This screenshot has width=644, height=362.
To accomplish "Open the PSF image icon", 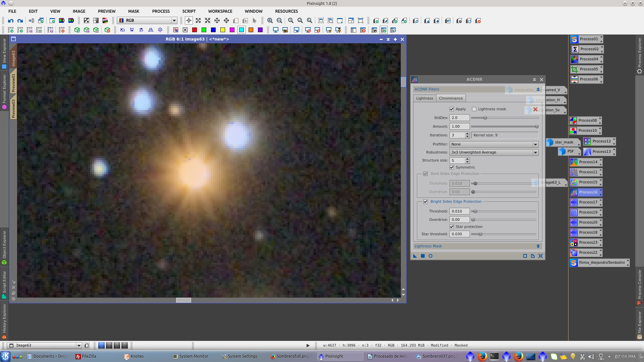I will [569, 152].
